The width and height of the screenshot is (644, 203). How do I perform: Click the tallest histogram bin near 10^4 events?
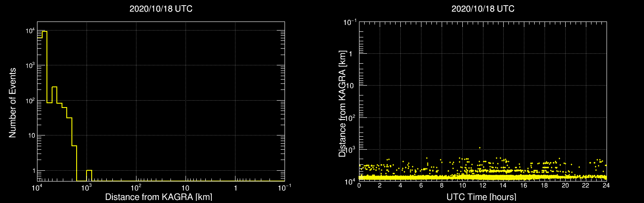[44, 106]
